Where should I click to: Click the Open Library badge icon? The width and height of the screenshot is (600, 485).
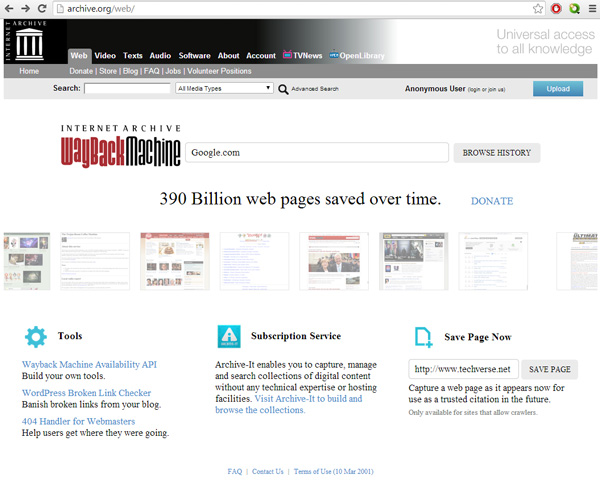tap(334, 54)
